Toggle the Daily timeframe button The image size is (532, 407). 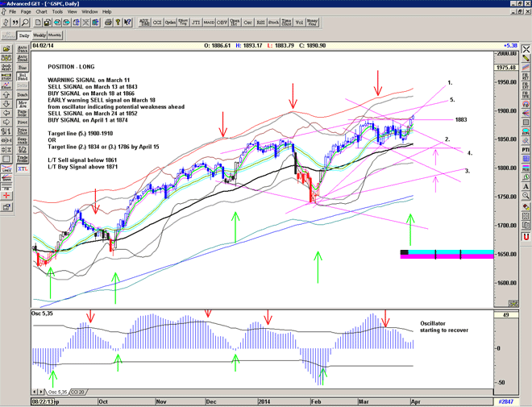click(23, 35)
